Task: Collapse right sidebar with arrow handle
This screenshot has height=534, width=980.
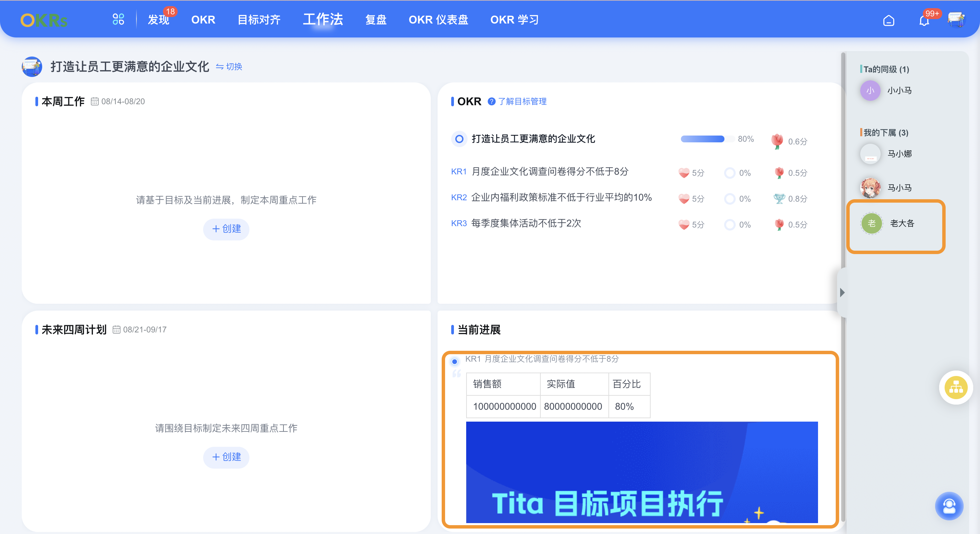Action: click(x=842, y=293)
